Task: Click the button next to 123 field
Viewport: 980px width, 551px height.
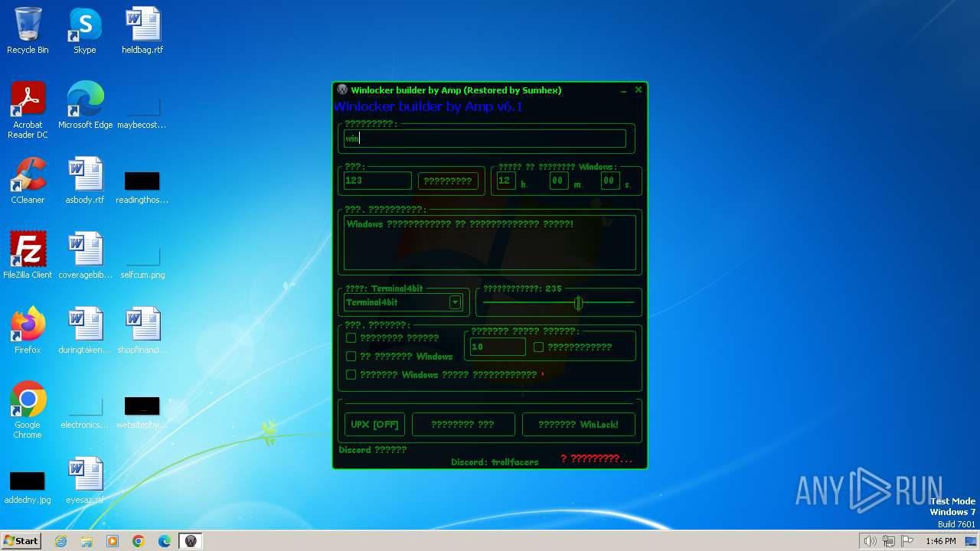Action: pyautogui.click(x=448, y=181)
